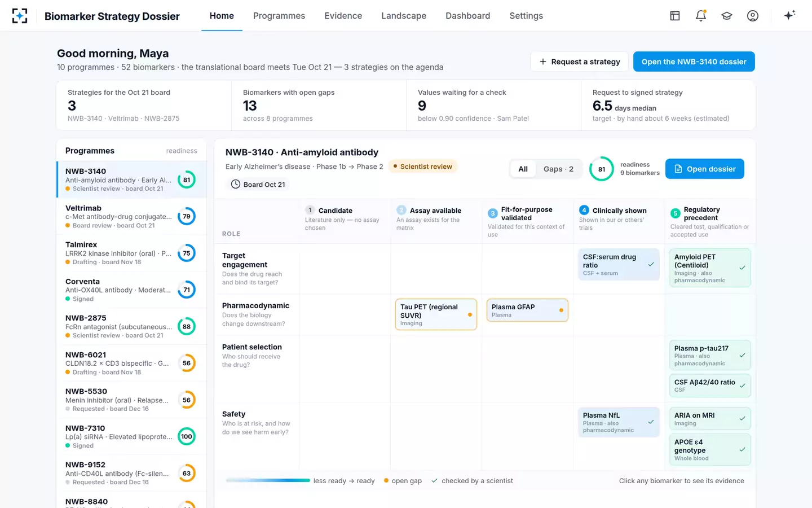Image resolution: width=812 pixels, height=508 pixels.
Task: Click the sparkle AI assistant icon
Action: pos(789,15)
